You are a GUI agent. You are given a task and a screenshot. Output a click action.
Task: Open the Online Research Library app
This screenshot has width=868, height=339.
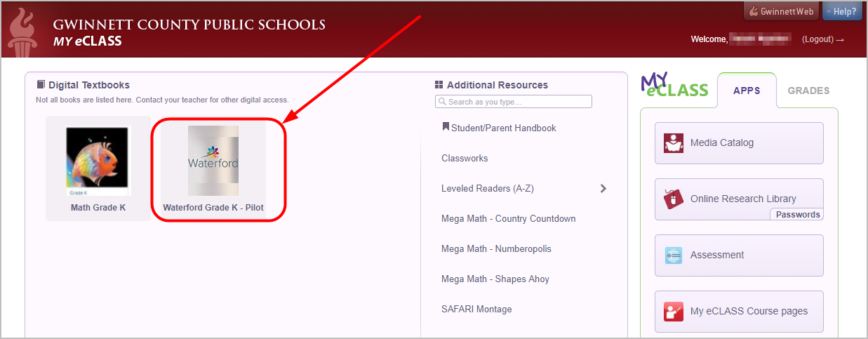pos(739,199)
